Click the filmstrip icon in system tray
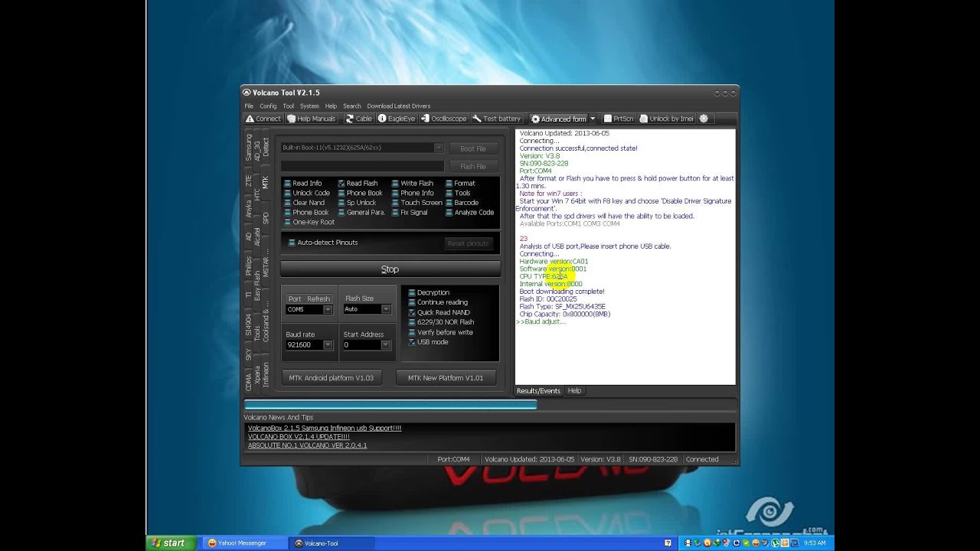This screenshot has height=551, width=980. point(688,543)
